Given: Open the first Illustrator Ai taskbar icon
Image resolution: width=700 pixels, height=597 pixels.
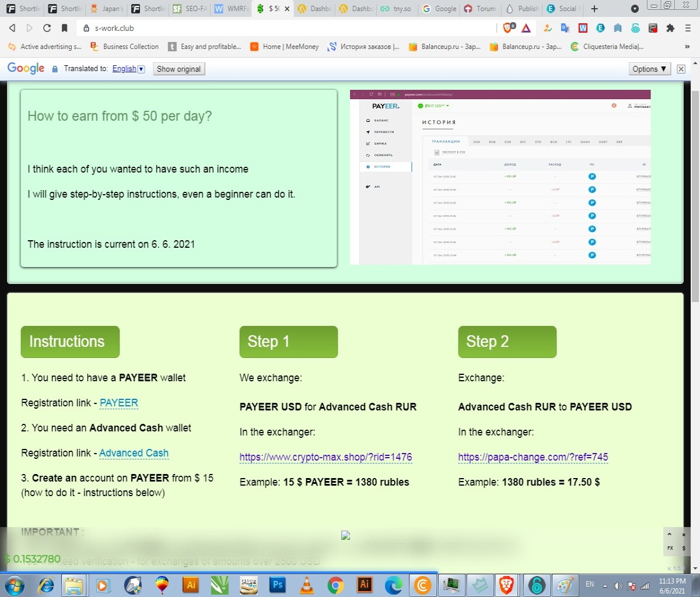Looking at the screenshot, I should [190, 585].
